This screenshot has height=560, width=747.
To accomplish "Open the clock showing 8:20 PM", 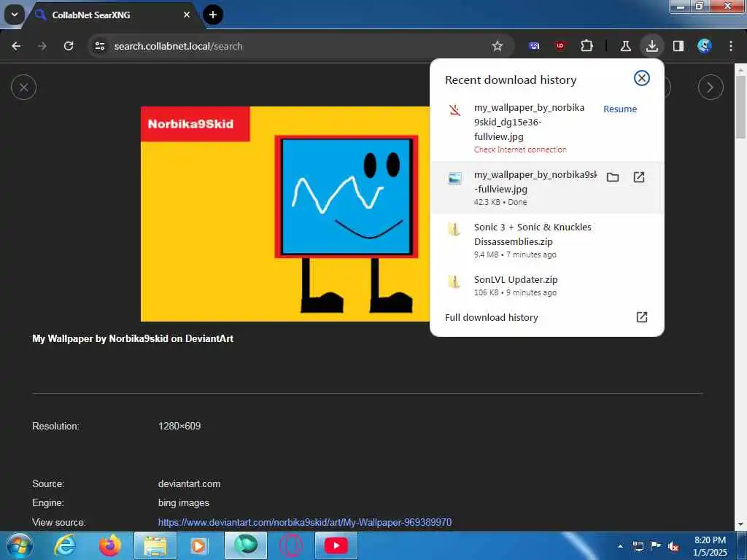I will 710,546.
